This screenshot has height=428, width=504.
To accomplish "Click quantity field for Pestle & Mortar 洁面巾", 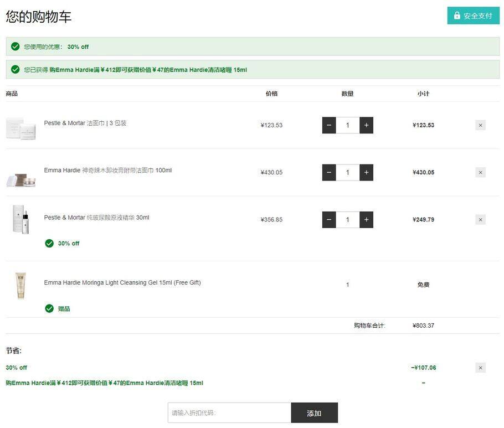I will 347,125.
